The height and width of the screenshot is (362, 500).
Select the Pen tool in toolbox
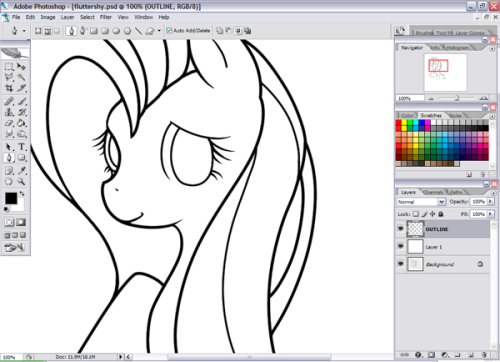pyautogui.click(x=9, y=158)
